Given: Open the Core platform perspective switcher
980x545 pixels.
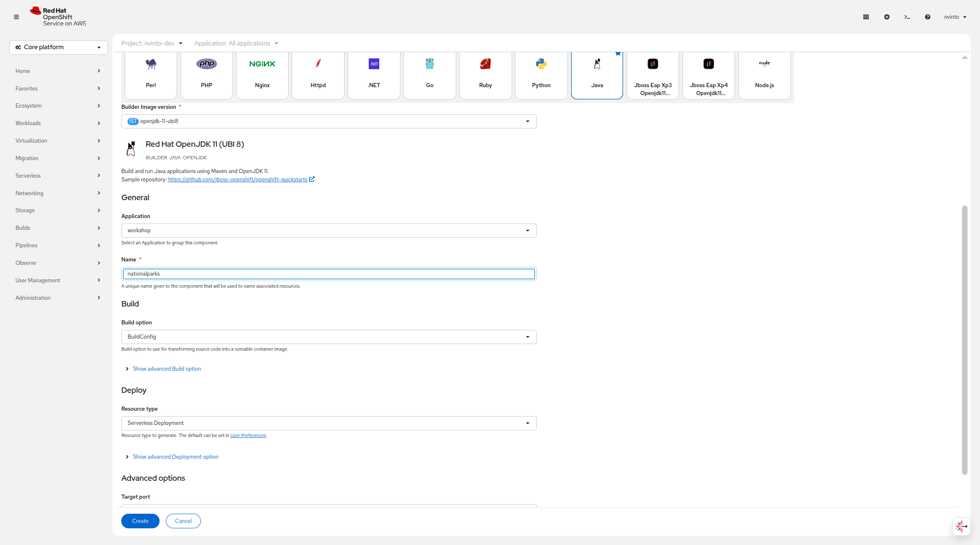Looking at the screenshot, I should pos(58,48).
